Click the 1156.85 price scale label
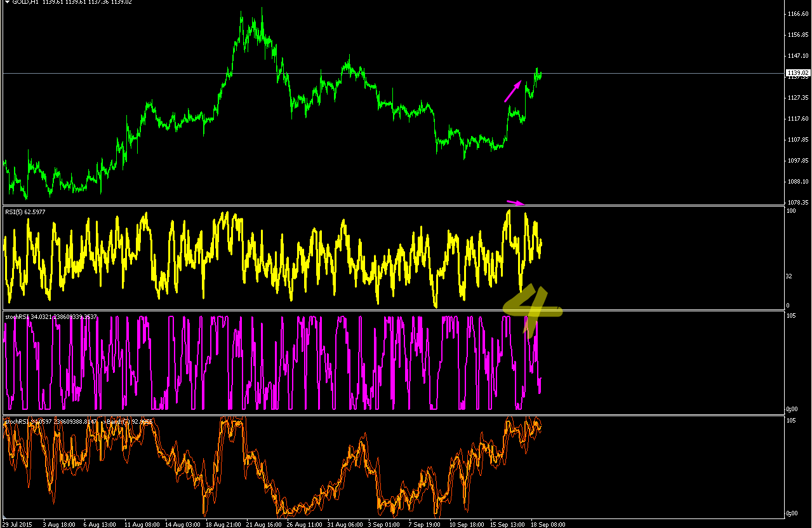The height and width of the screenshot is (528, 812). (797, 35)
